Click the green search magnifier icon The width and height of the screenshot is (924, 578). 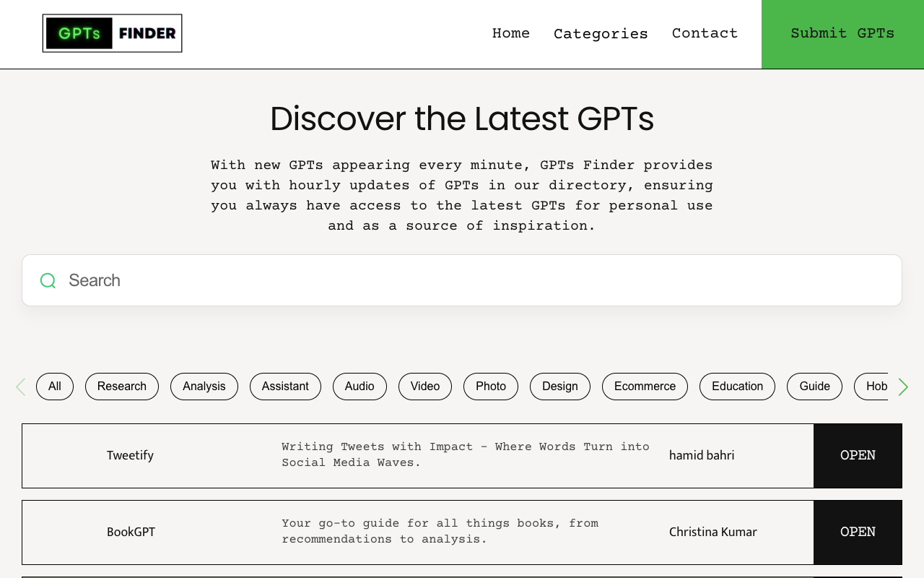(48, 280)
